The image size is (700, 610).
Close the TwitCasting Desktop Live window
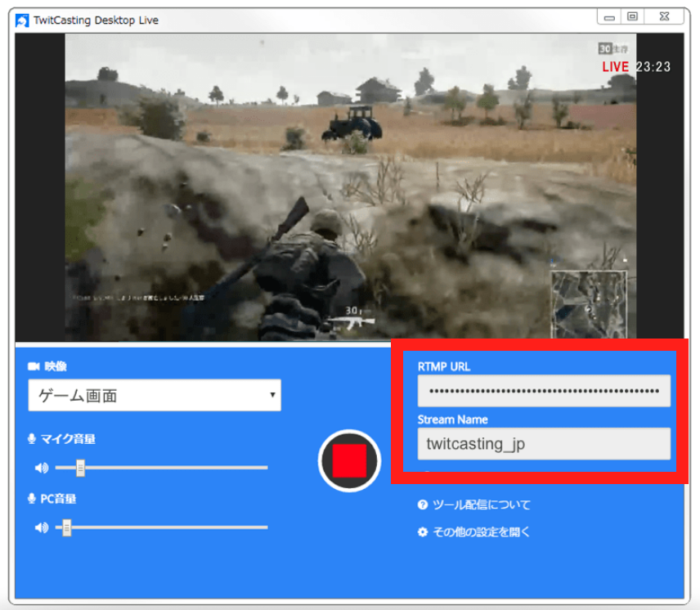click(664, 16)
